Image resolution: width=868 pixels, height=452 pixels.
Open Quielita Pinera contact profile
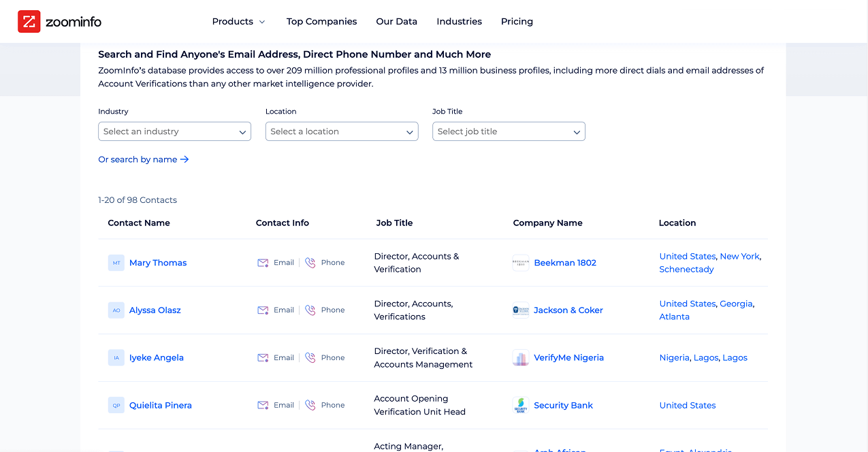point(161,406)
